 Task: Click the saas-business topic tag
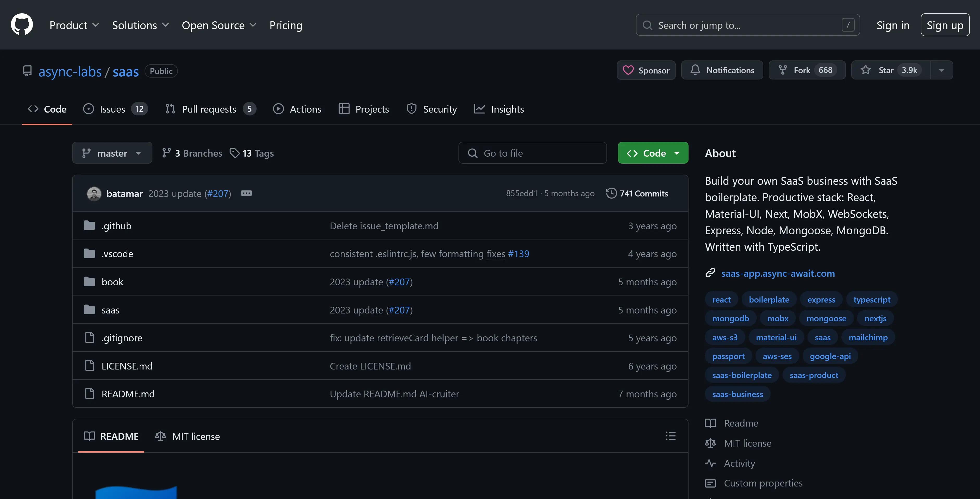737,394
